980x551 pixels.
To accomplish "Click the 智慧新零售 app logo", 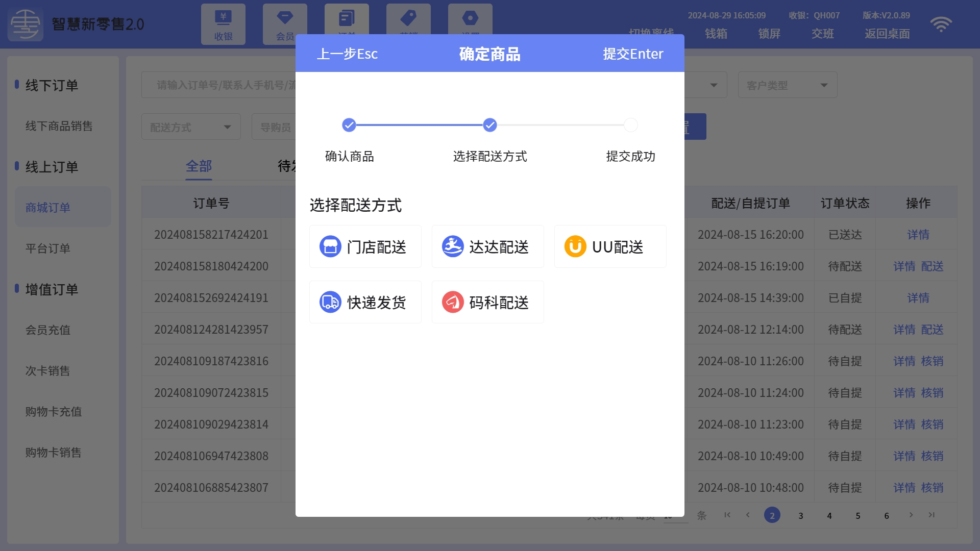I will 25,24.
